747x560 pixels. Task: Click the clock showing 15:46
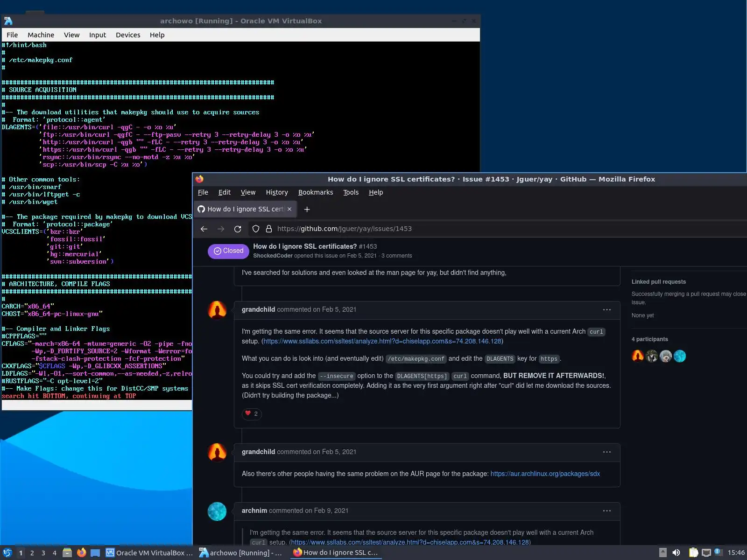click(x=736, y=553)
